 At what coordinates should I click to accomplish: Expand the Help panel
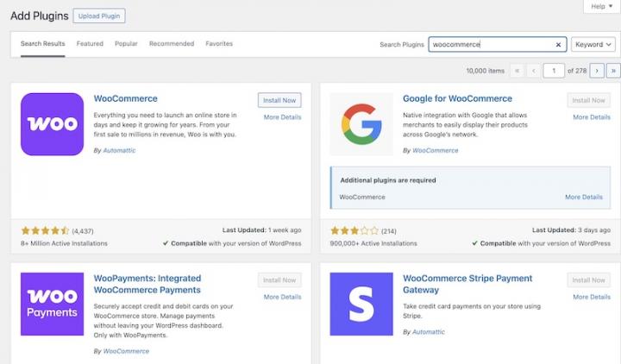[x=602, y=6]
